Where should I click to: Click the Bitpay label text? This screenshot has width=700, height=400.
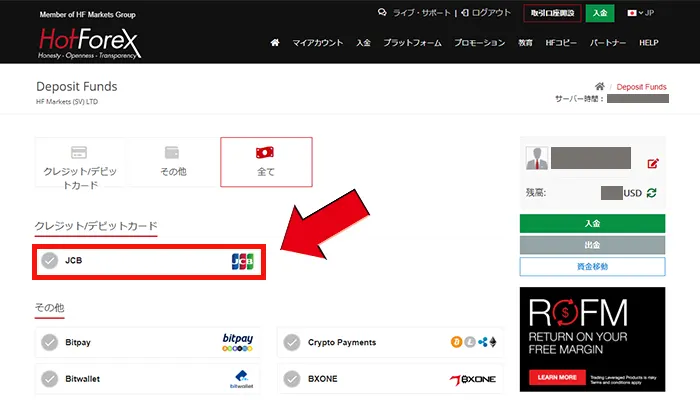pyautogui.click(x=78, y=342)
